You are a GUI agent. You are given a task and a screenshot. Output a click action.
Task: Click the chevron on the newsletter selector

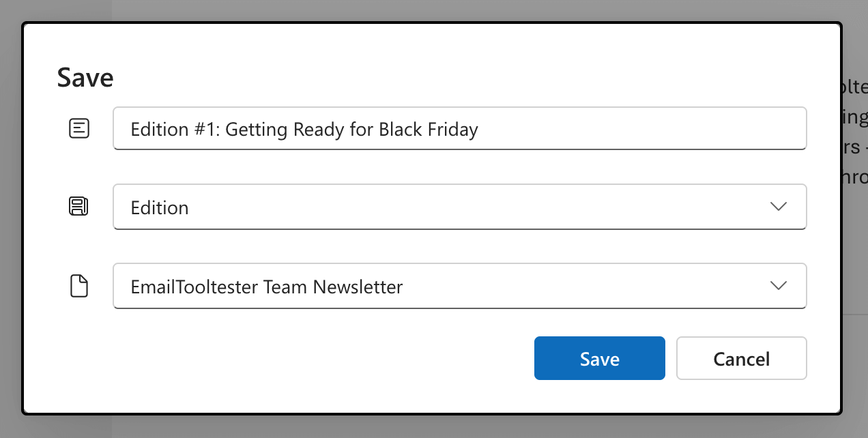click(778, 286)
